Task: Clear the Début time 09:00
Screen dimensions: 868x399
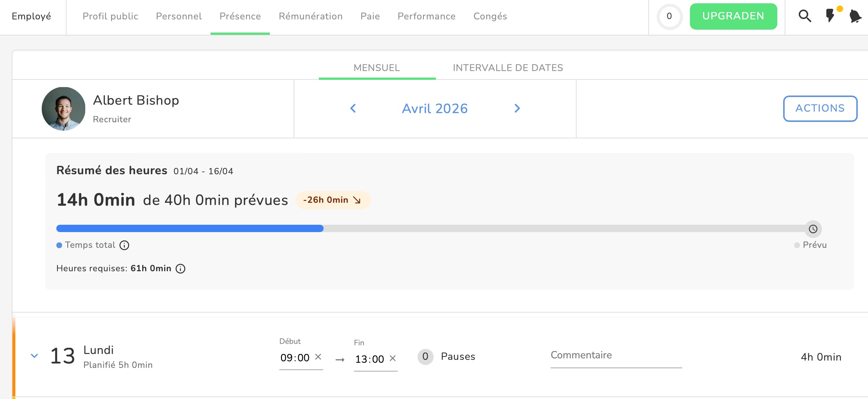Action: (x=318, y=357)
